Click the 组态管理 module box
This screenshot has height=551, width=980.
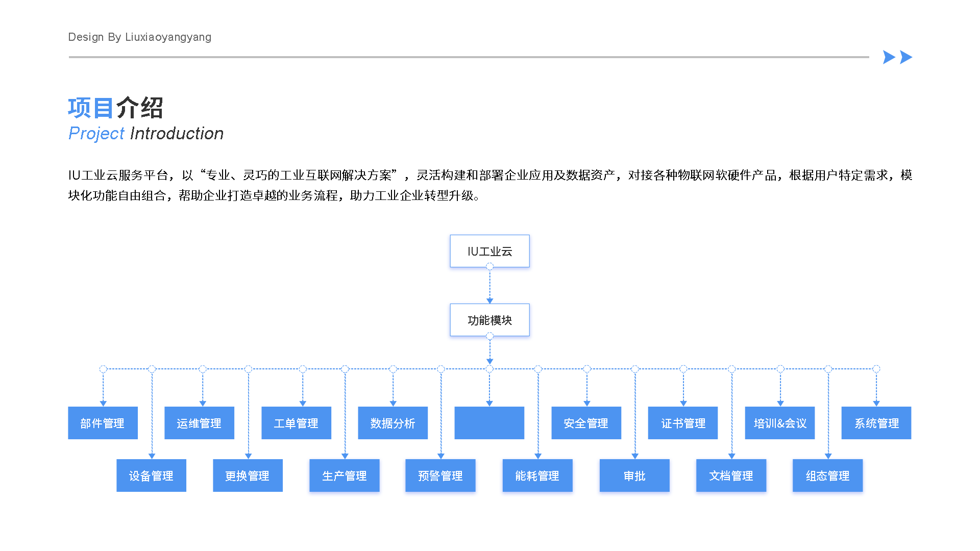[x=827, y=475]
